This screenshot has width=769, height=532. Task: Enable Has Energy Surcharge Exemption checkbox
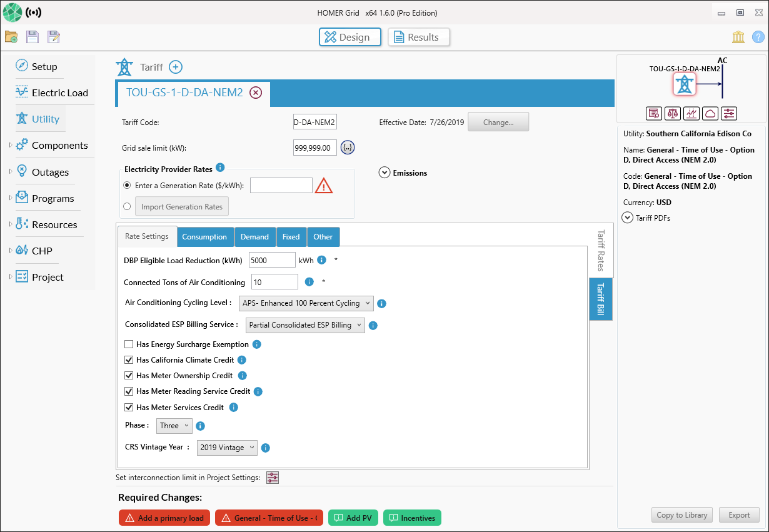pos(129,344)
